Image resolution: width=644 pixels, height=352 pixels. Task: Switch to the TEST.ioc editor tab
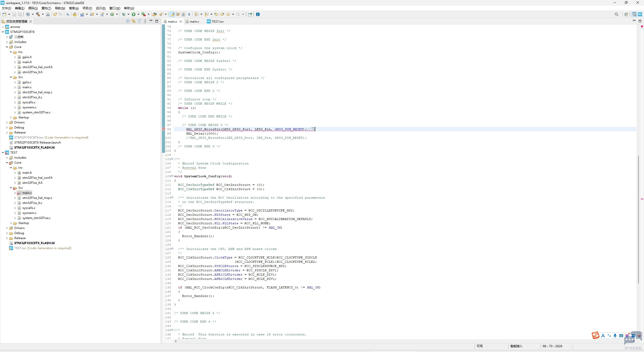click(x=215, y=22)
